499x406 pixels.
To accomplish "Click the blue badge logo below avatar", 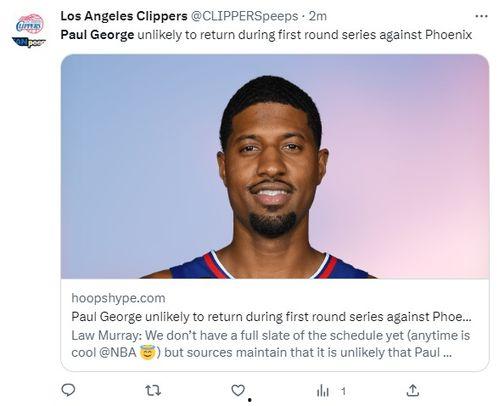I will pyautogui.click(x=29, y=42).
